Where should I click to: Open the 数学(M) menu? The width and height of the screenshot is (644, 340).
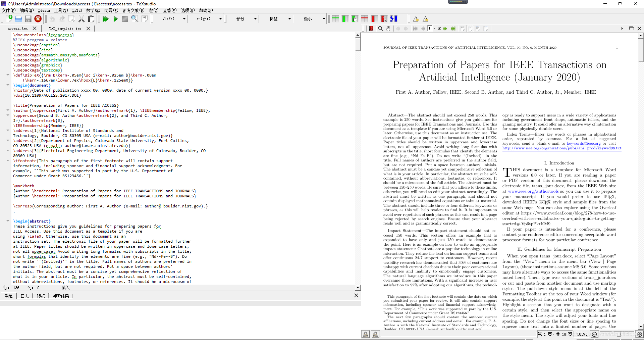click(x=93, y=10)
